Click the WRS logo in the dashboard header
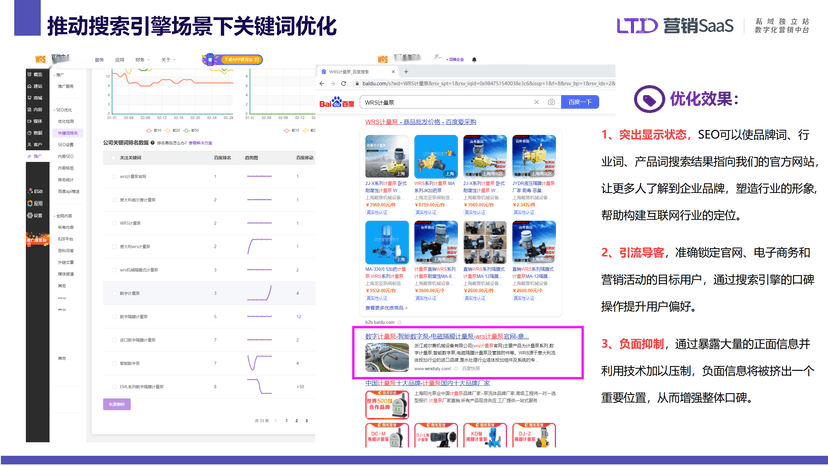 (42, 59)
